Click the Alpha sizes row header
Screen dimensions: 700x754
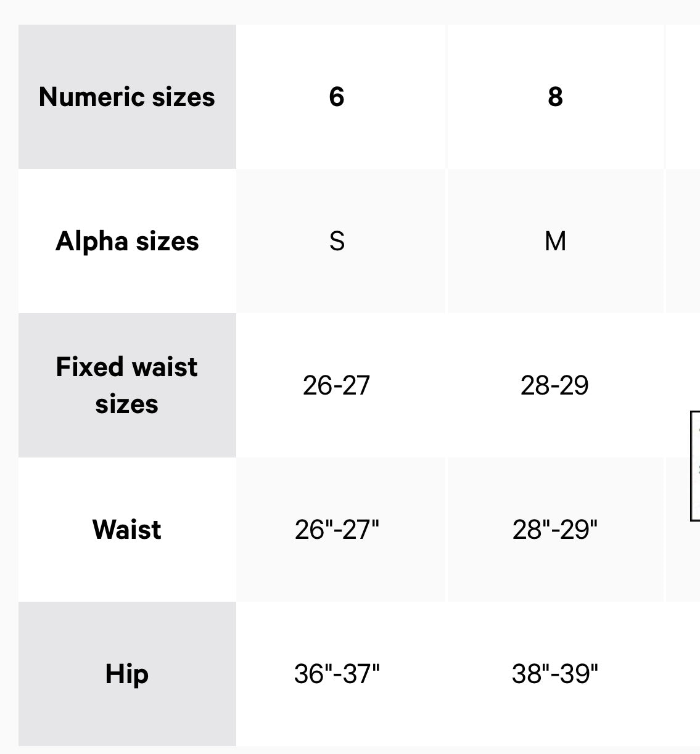coord(127,241)
